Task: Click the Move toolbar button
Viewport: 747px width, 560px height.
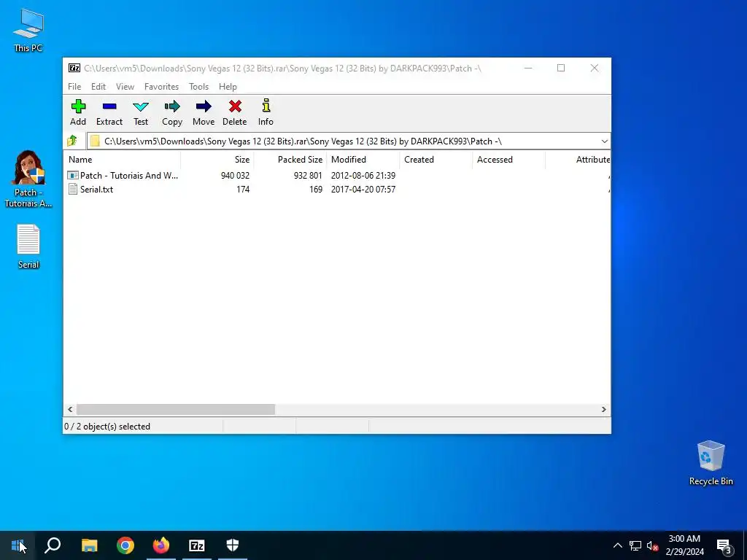Action: tap(204, 113)
